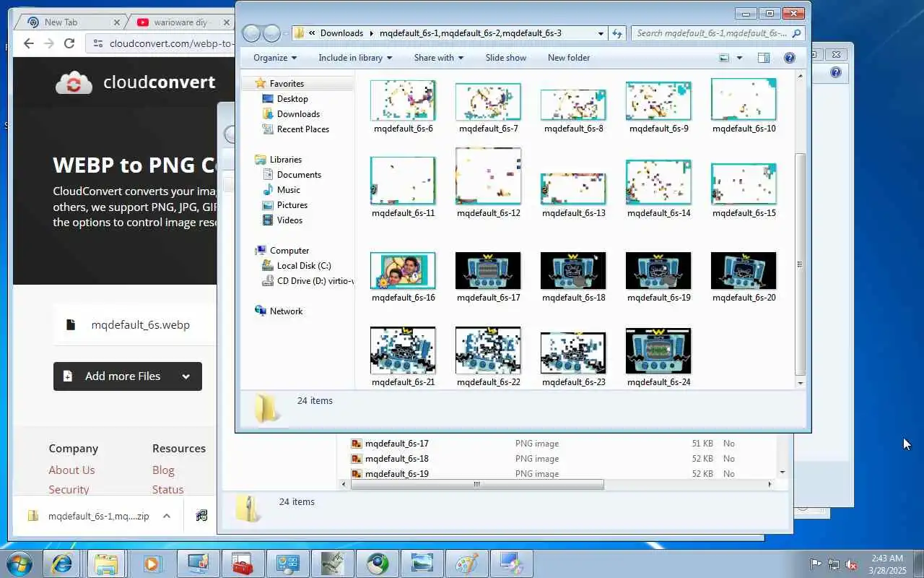Open the Pictures library
Viewport: 924px width, 578px height.
[292, 205]
